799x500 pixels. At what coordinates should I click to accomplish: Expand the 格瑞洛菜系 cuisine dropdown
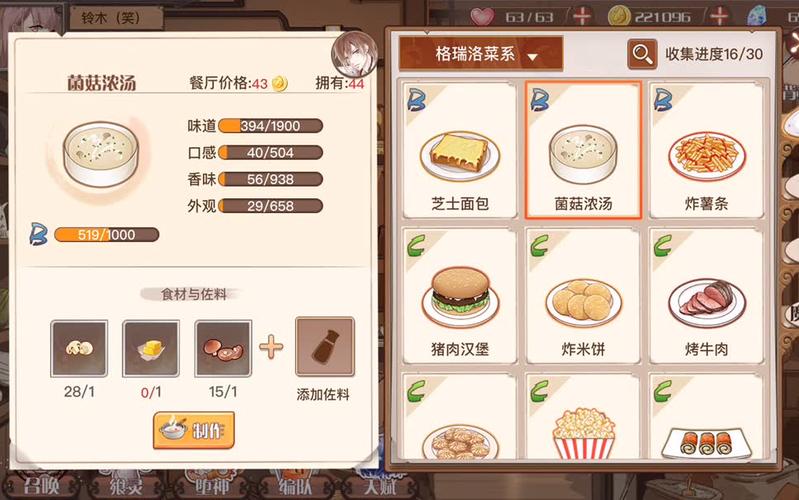pos(481,53)
